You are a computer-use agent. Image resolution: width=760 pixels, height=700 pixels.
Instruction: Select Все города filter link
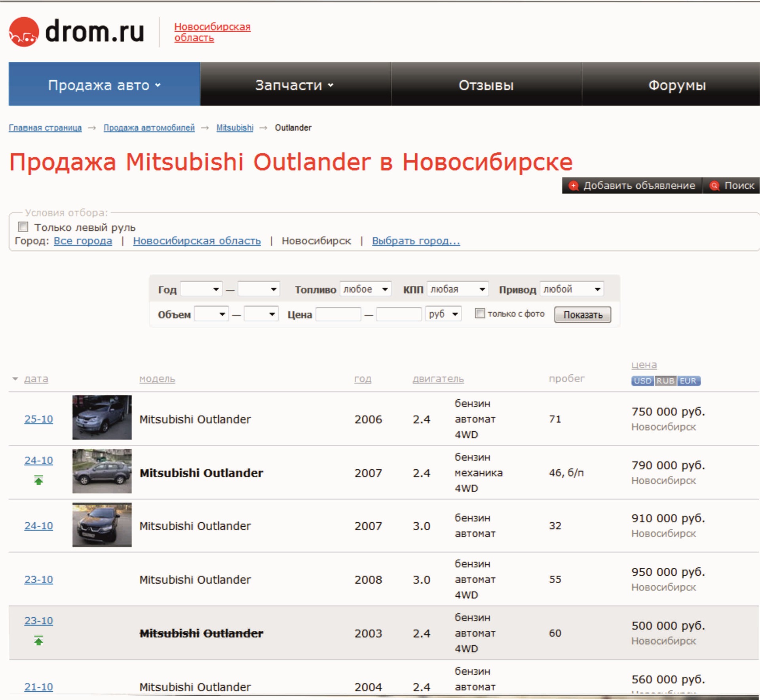(x=83, y=241)
